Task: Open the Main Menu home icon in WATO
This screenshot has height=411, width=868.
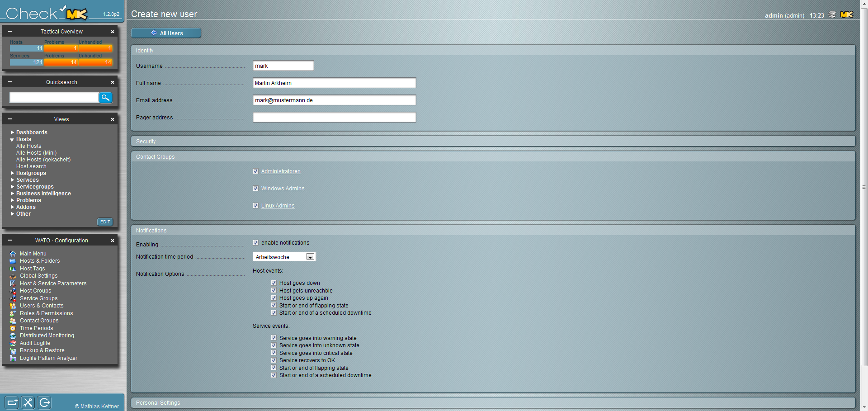Action: pos(13,254)
